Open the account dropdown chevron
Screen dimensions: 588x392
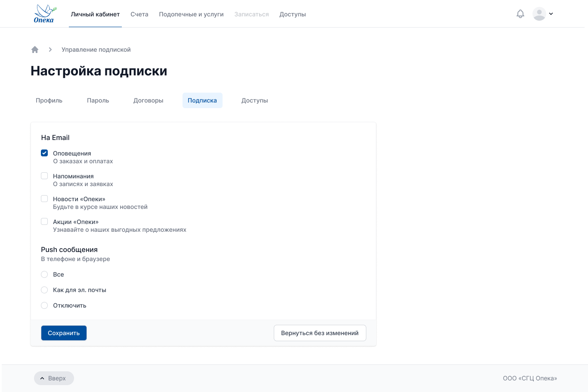[550, 13]
